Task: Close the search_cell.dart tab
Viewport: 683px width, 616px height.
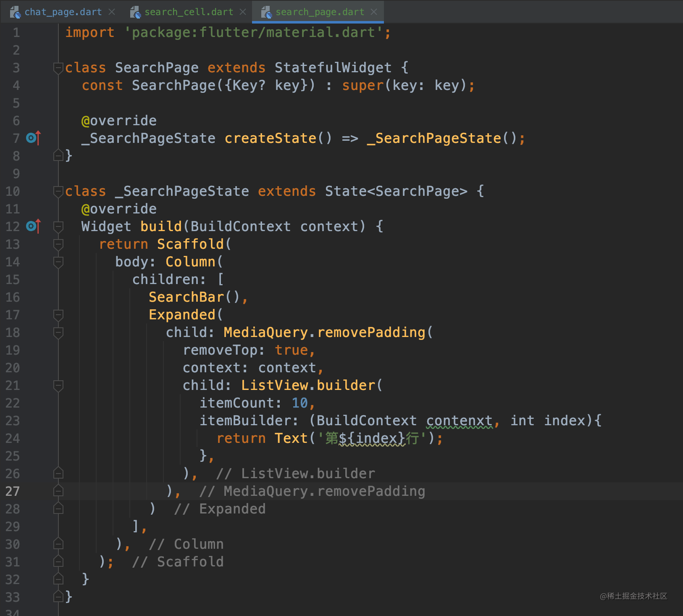Action: [243, 12]
